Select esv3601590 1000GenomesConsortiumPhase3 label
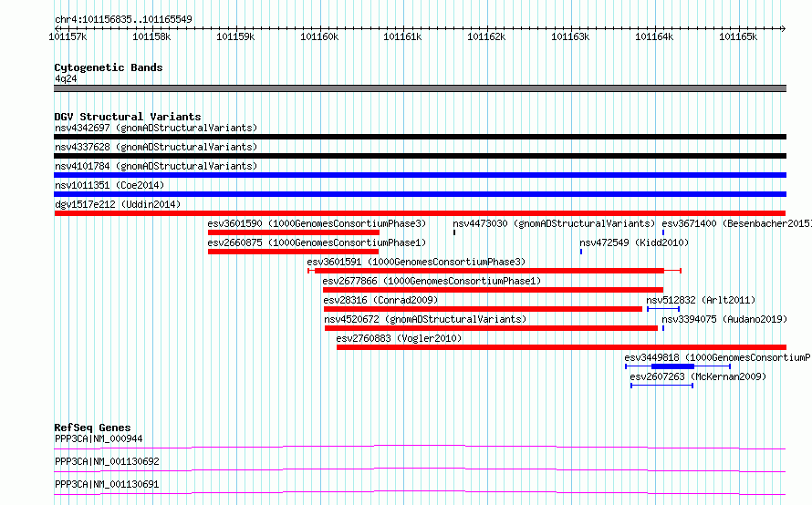This screenshot has width=812, height=505. (x=317, y=223)
